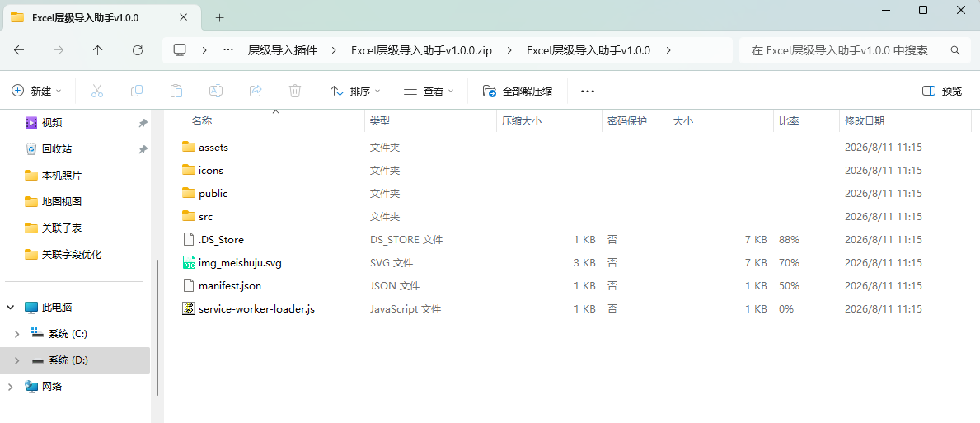Sort by 名称 column header
Viewport: 980px width, 423px height.
click(202, 121)
